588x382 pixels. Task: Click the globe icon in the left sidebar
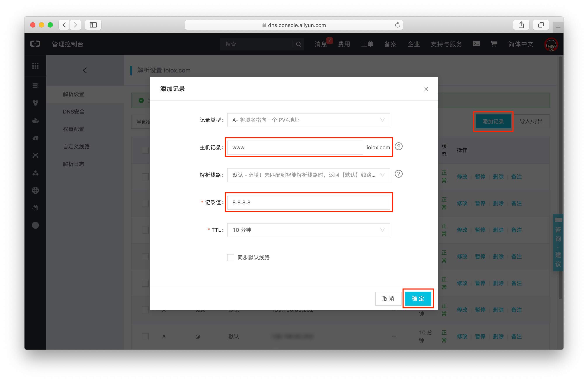point(35,190)
